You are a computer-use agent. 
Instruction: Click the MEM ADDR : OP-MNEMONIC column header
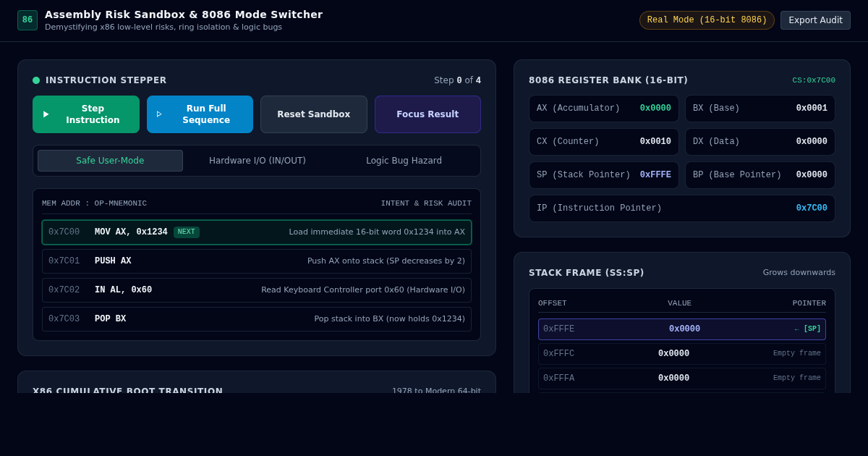click(94, 203)
